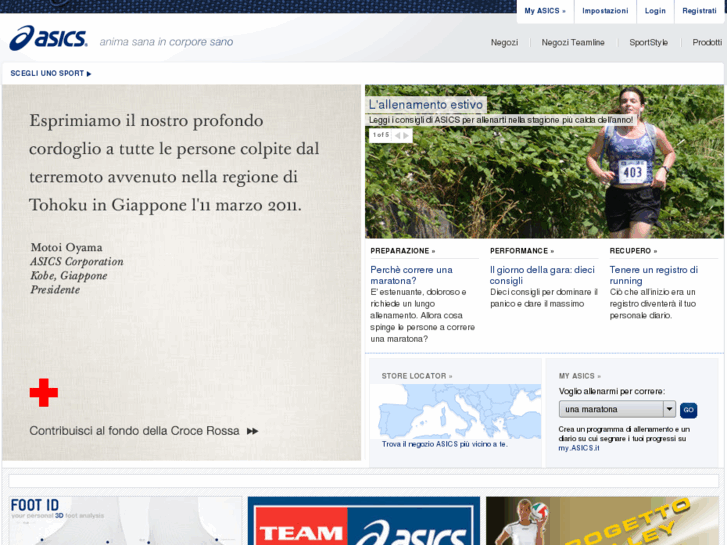Open the Progetto Volley promo tile
Image resolution: width=727 pixels, height=545 pixels.
click(x=603, y=520)
